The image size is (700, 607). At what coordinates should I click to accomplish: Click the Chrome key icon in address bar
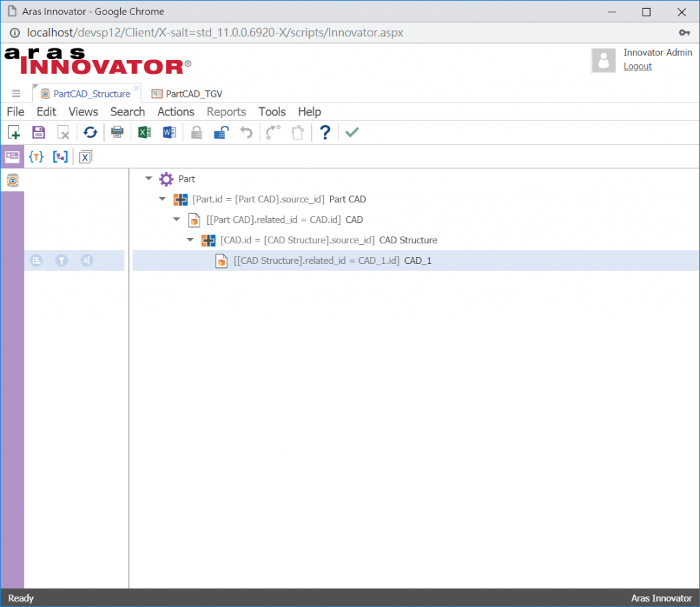(x=684, y=33)
